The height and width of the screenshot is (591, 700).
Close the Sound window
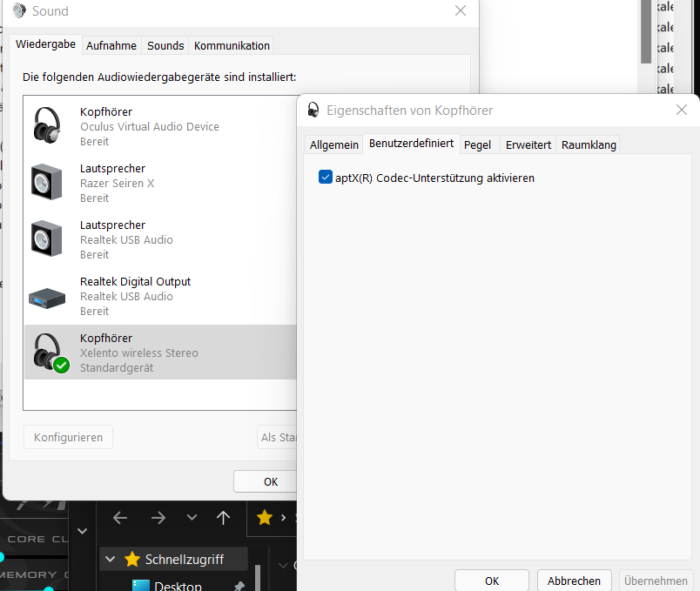[x=461, y=10]
